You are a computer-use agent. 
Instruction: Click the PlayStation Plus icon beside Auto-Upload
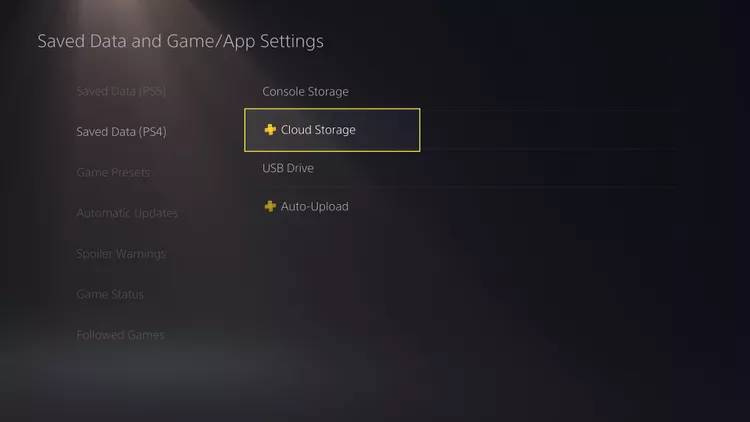coord(270,206)
